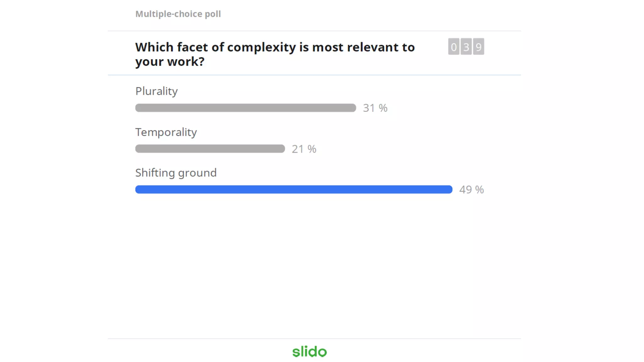Click the 49 % result value

click(x=471, y=189)
